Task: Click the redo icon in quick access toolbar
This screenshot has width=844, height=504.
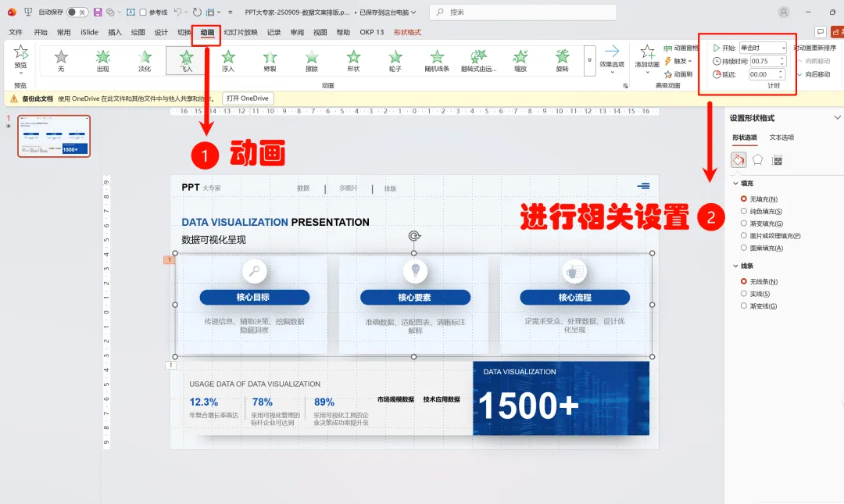Action: tap(197, 12)
